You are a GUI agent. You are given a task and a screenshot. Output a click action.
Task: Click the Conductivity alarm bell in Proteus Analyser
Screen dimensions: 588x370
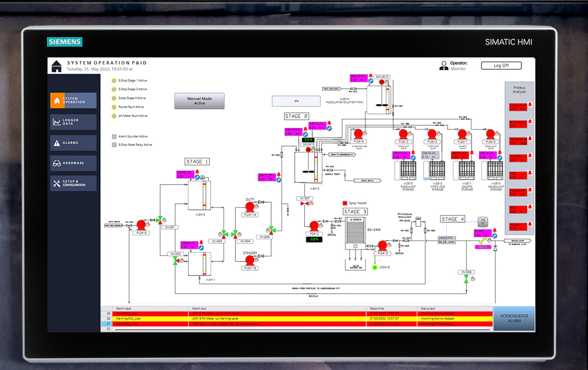point(531,104)
